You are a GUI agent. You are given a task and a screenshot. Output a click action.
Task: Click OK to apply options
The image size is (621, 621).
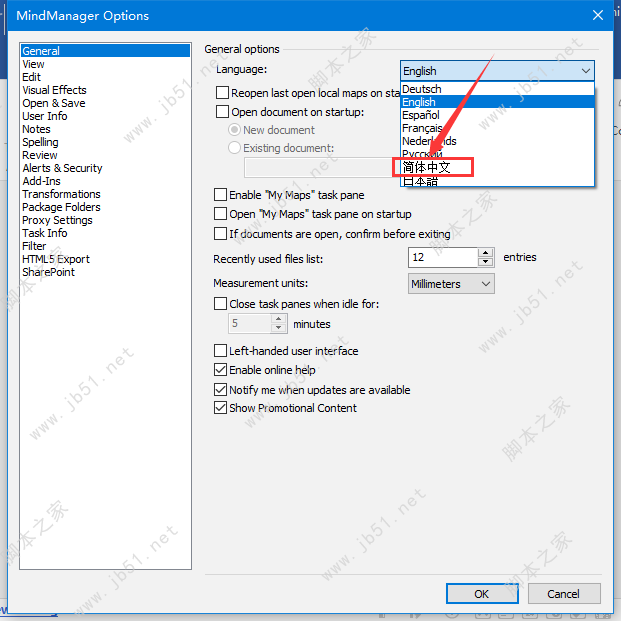[x=482, y=593]
